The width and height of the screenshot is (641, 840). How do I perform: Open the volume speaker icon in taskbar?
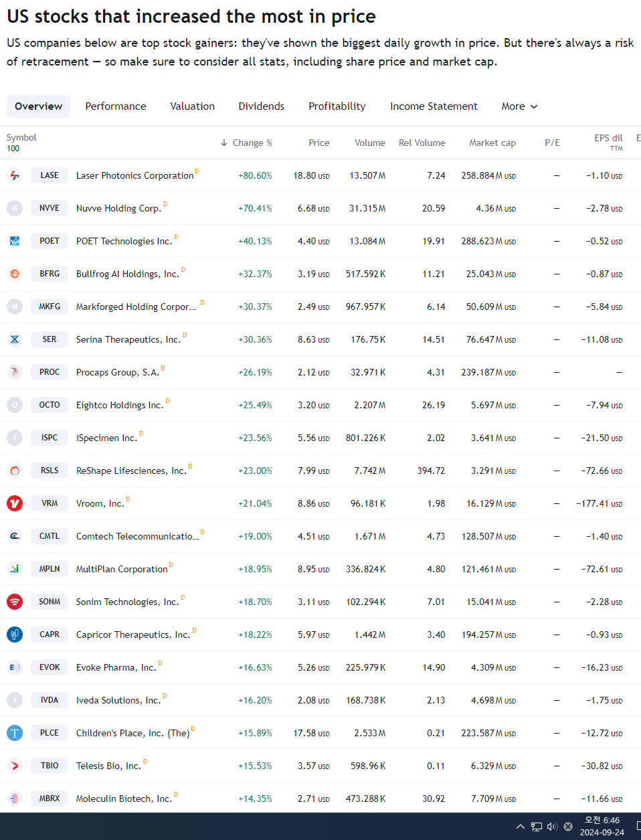tap(552, 827)
